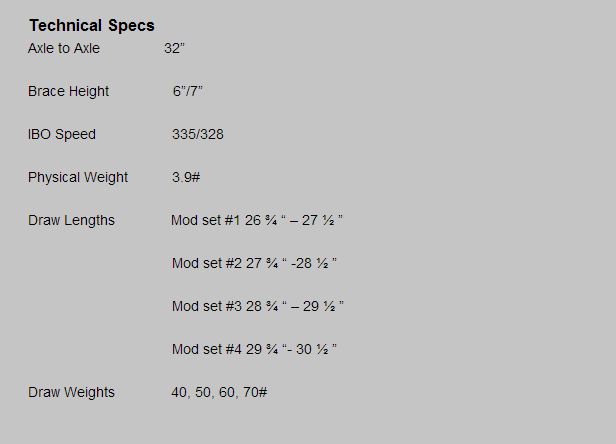This screenshot has height=444, width=616.
Task: Select the Brace Height label
Action: coord(68,92)
